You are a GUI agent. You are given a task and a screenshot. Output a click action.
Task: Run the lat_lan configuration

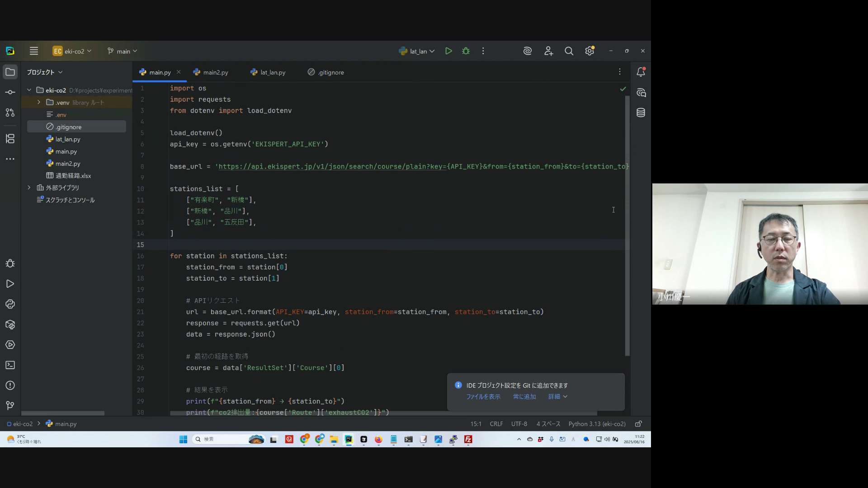pyautogui.click(x=448, y=51)
